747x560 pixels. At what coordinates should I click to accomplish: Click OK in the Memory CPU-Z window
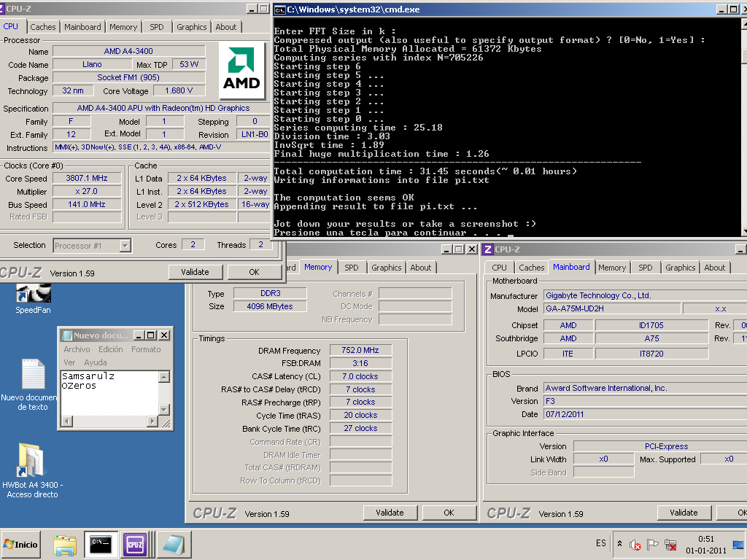point(449,513)
